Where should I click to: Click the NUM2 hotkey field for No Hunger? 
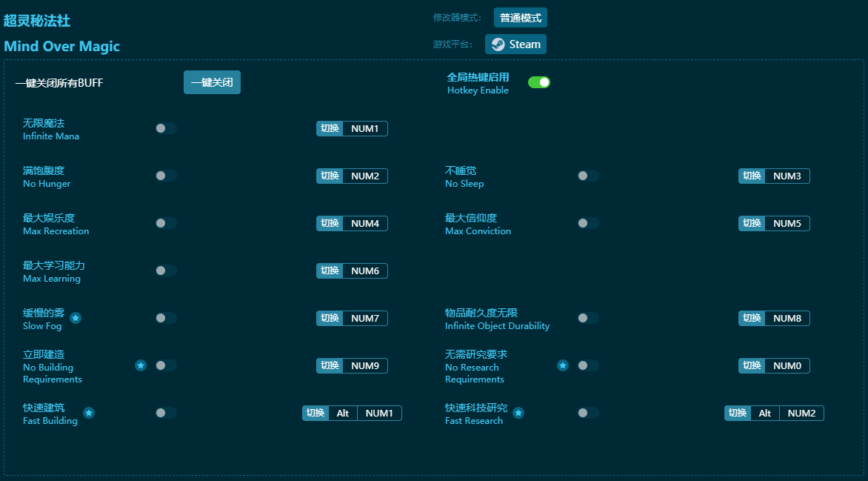(365, 176)
